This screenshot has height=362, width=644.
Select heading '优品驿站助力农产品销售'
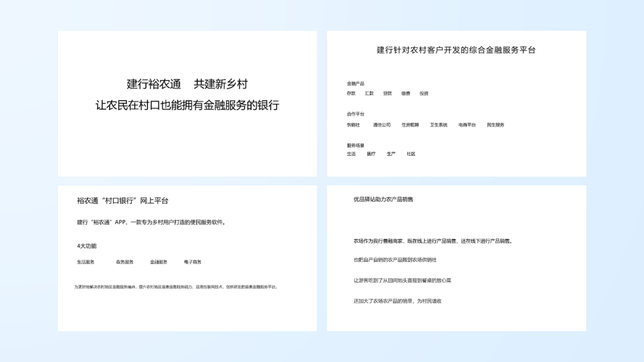(x=383, y=199)
